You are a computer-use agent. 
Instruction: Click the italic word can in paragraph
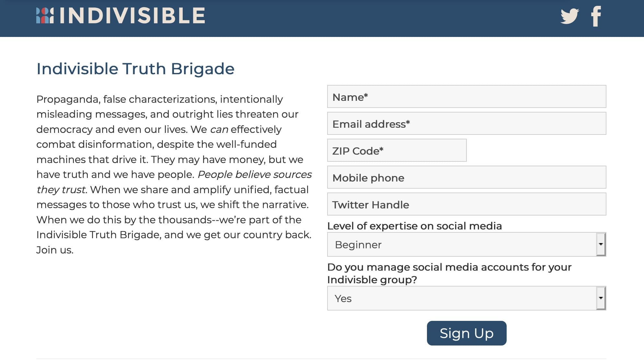(x=219, y=130)
